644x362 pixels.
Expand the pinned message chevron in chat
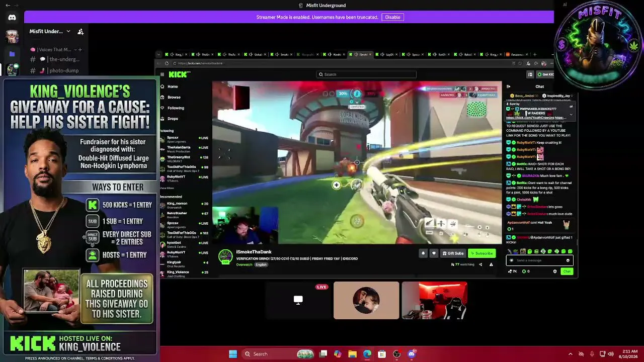click(x=571, y=114)
